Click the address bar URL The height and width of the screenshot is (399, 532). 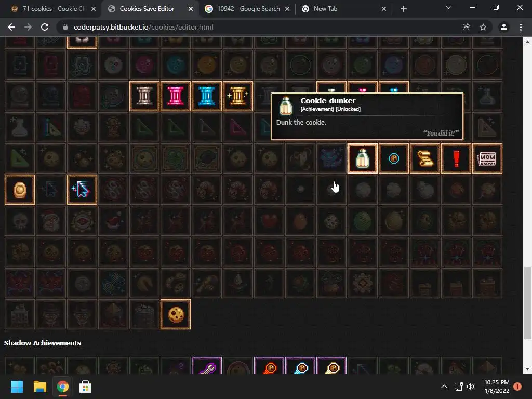tap(143, 27)
